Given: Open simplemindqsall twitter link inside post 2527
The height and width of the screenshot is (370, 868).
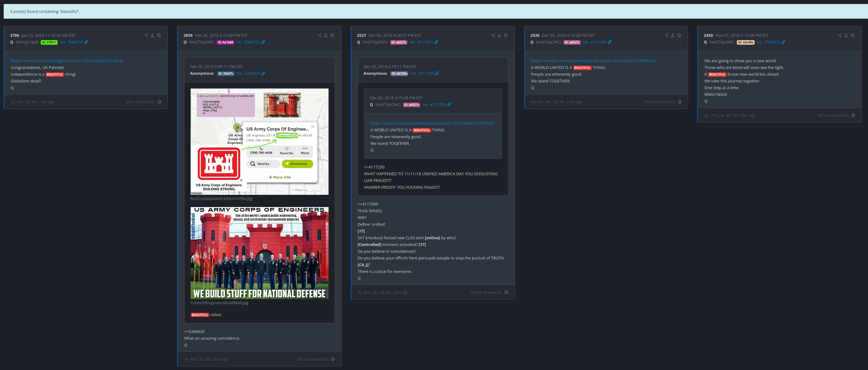Looking at the screenshot, I should tap(432, 123).
